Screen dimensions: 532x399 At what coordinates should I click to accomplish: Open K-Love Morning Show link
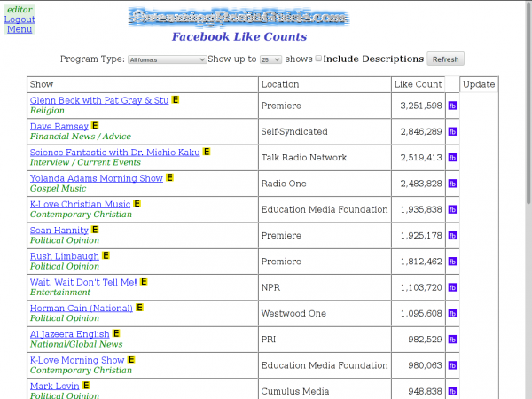coord(77,360)
